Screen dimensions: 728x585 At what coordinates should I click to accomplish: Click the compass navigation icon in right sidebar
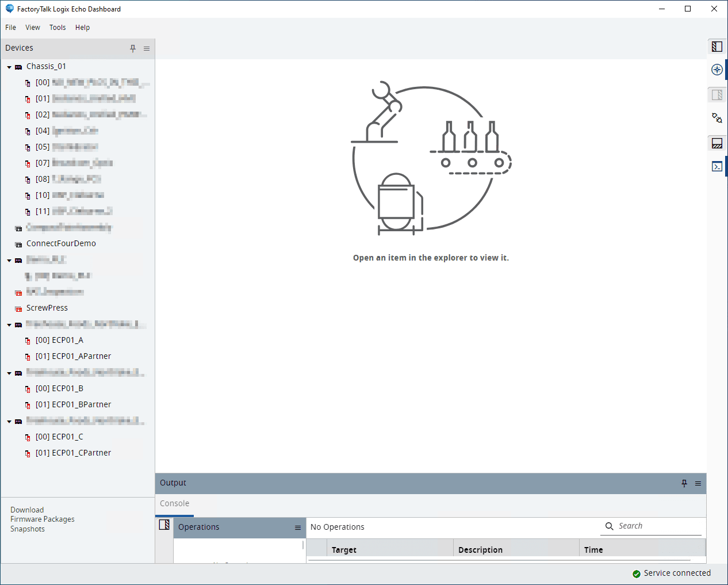(717, 70)
